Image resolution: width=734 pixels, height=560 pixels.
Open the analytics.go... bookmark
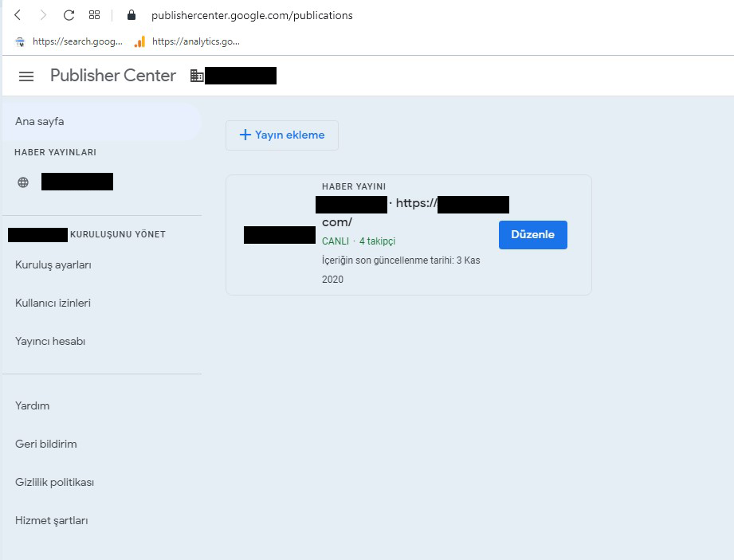[186, 41]
